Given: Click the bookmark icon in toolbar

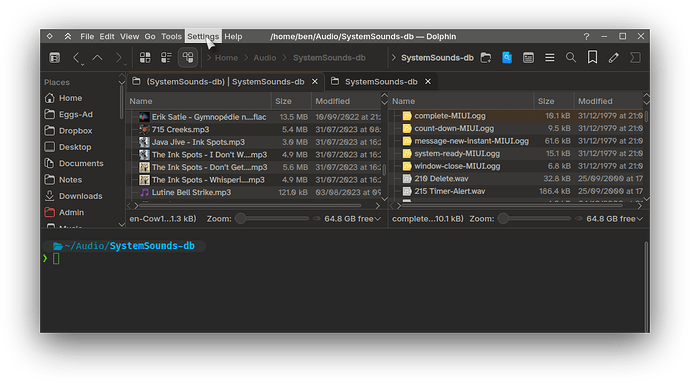Looking at the screenshot, I should (592, 58).
